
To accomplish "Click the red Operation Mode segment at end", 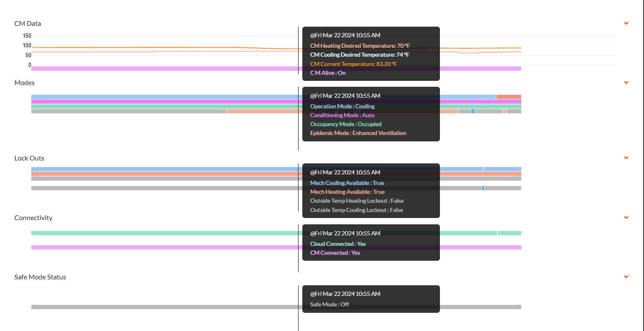I will pos(509,97).
